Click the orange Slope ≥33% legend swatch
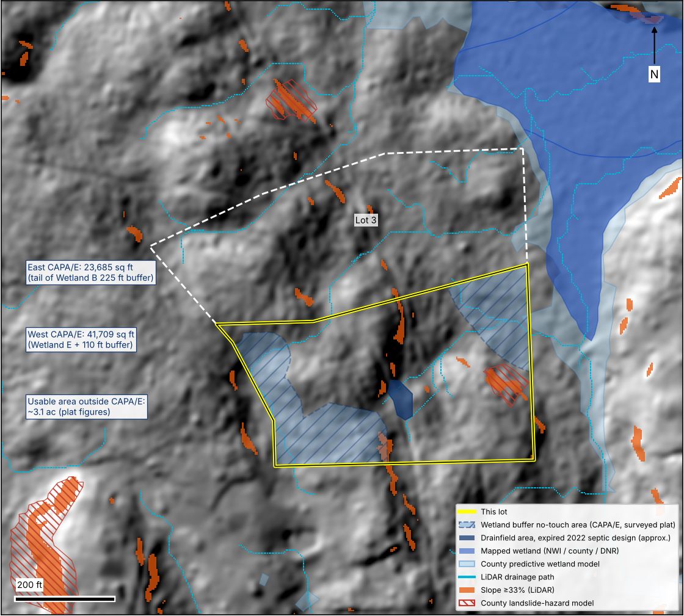The image size is (684, 616). pyautogui.click(x=467, y=590)
